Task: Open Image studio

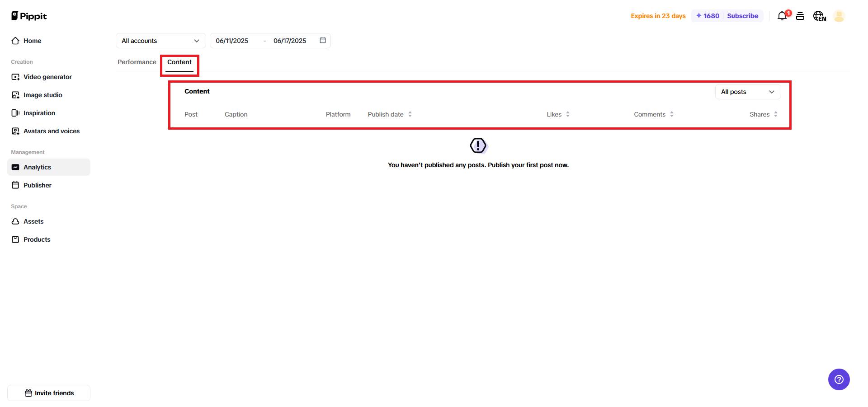Action: click(x=49, y=95)
